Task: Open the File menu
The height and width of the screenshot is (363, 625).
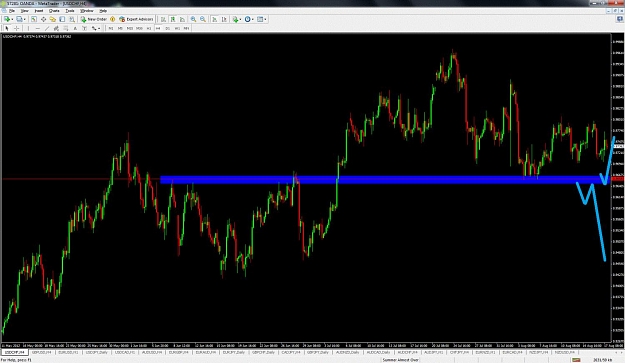Action: [x=12, y=11]
